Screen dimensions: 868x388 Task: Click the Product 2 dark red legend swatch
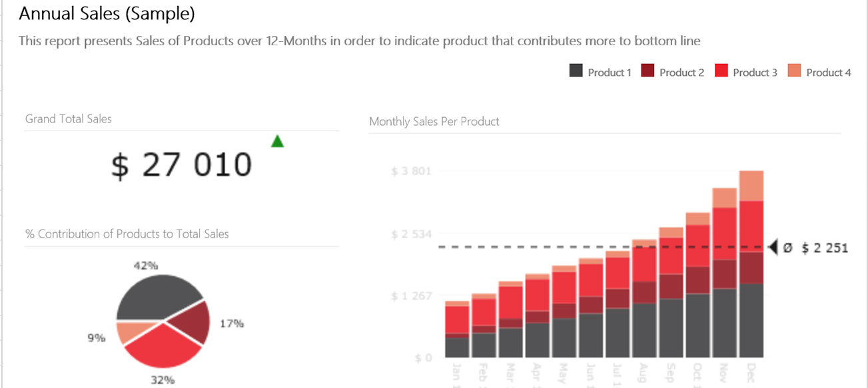(648, 71)
